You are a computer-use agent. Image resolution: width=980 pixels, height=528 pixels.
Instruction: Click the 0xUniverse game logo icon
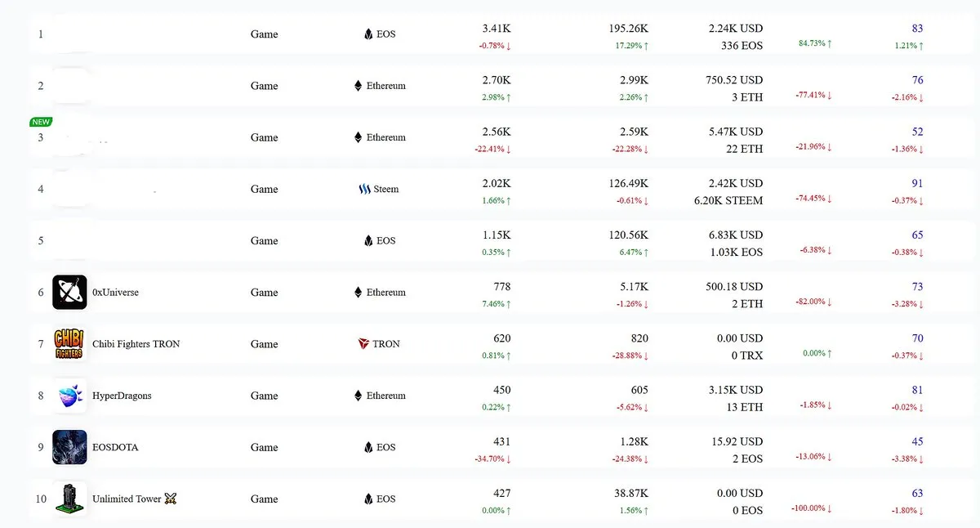(69, 293)
